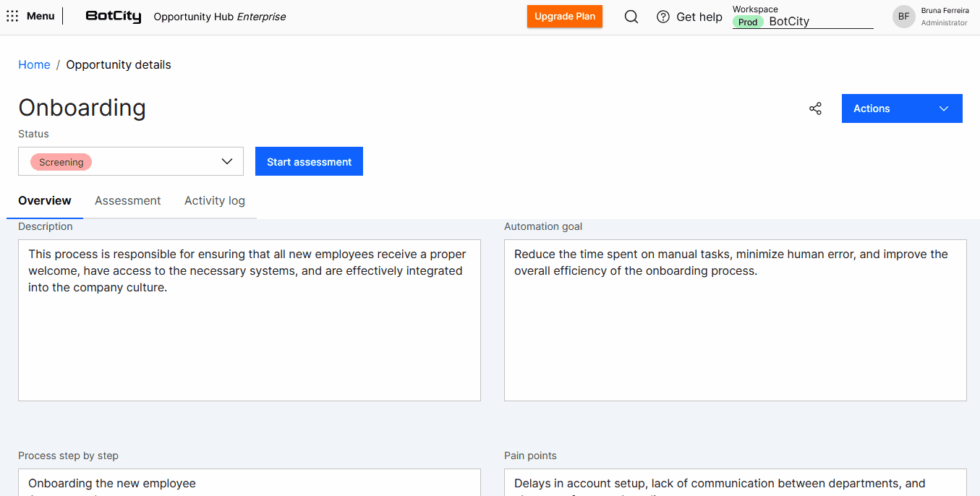
Task: Share this opportunity via the share icon
Action: pyautogui.click(x=815, y=108)
